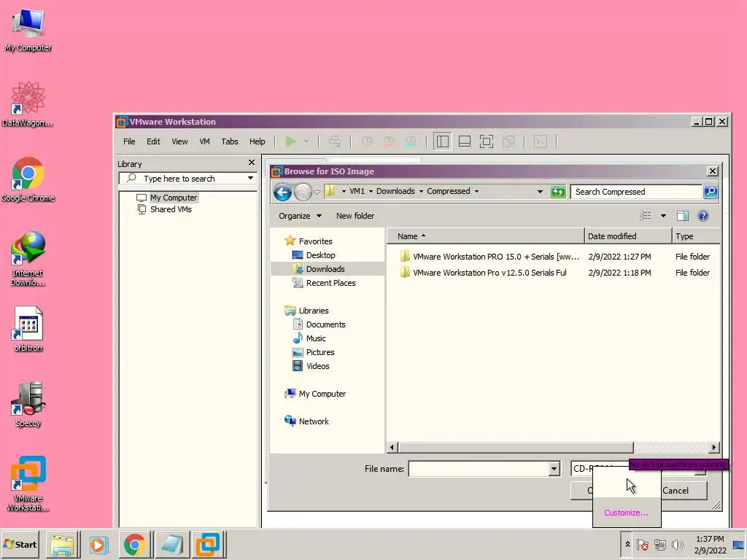
Task: Open the VM menu
Action: coord(204,141)
